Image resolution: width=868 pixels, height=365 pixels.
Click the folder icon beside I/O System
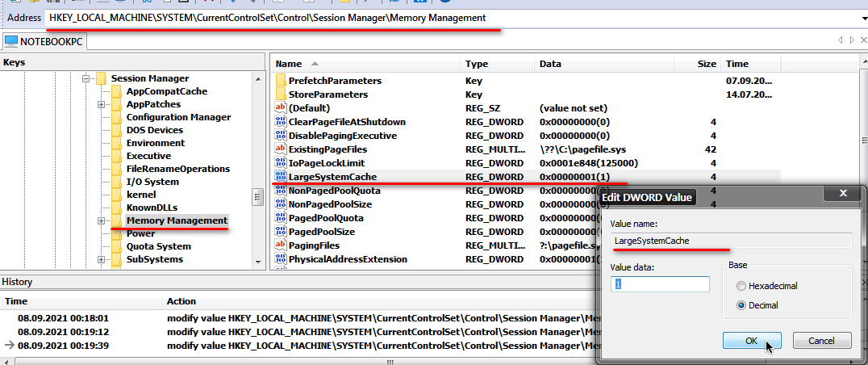click(x=116, y=182)
